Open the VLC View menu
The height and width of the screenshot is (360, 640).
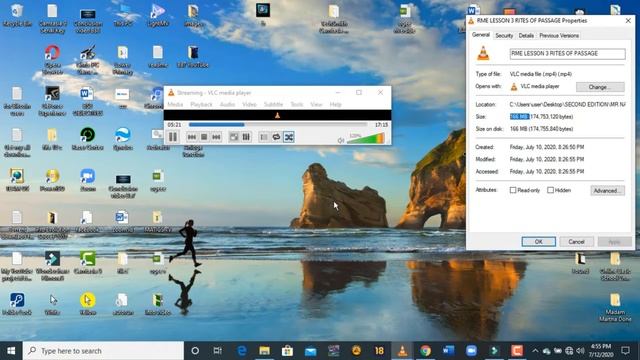[x=316, y=104]
